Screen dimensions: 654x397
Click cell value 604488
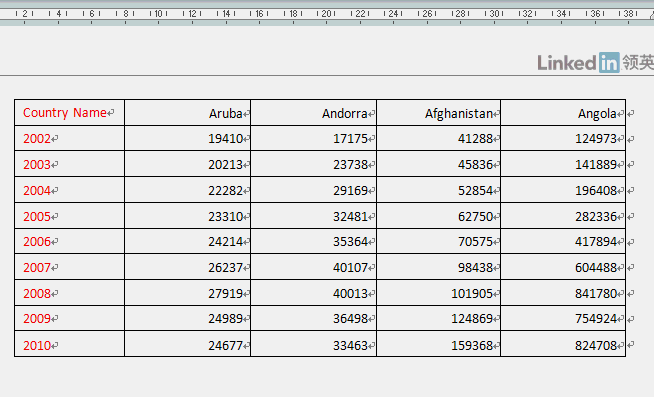[x=596, y=267]
